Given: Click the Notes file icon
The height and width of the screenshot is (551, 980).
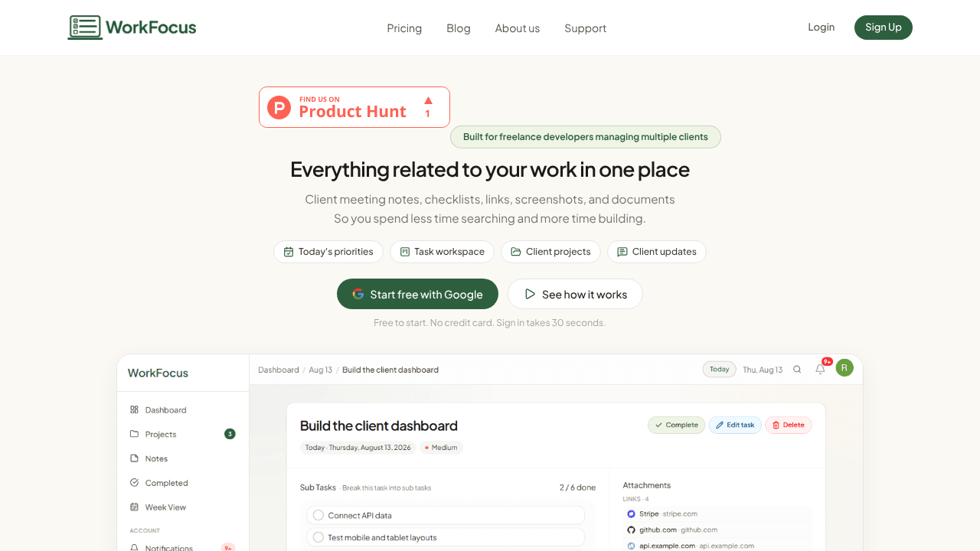Looking at the screenshot, I should 135,458.
